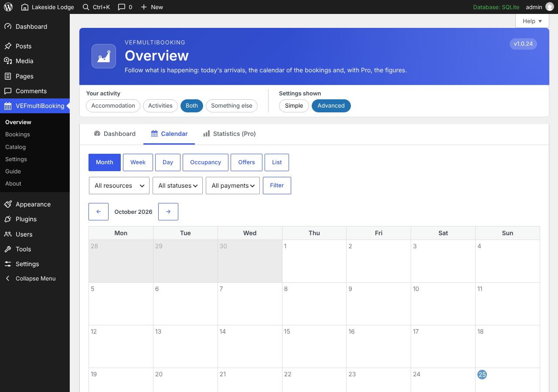Go to previous month arrow

[99, 212]
